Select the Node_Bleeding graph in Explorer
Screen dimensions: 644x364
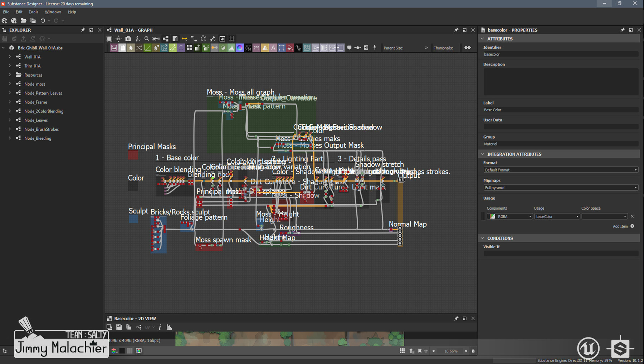(38, 138)
